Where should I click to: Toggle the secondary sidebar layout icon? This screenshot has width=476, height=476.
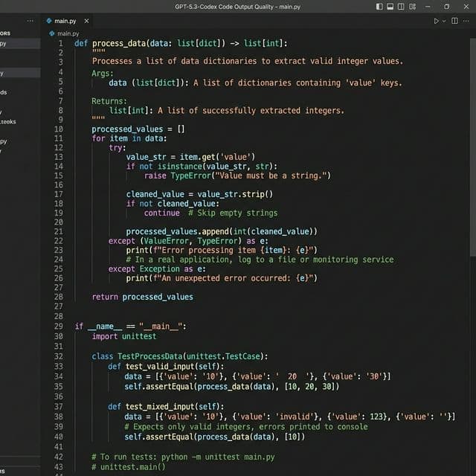[x=401, y=7]
